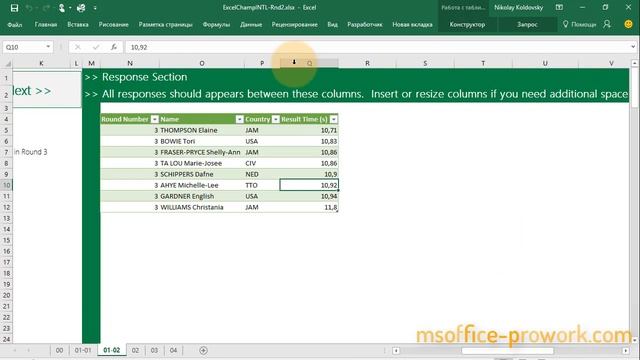The image size is (640, 360).
Task: Click result time cell 11,8
Action: [309, 207]
